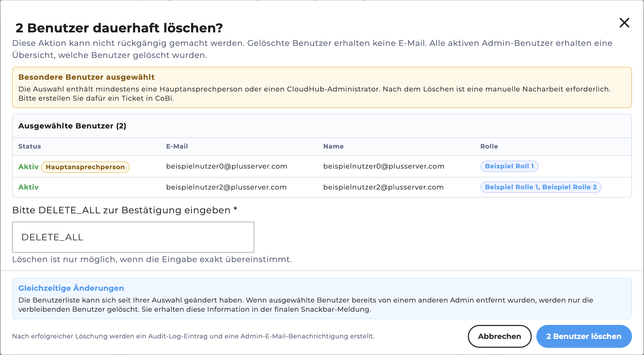Click the 'Gleichzeitige Änderungen' info title

[x=71, y=288]
